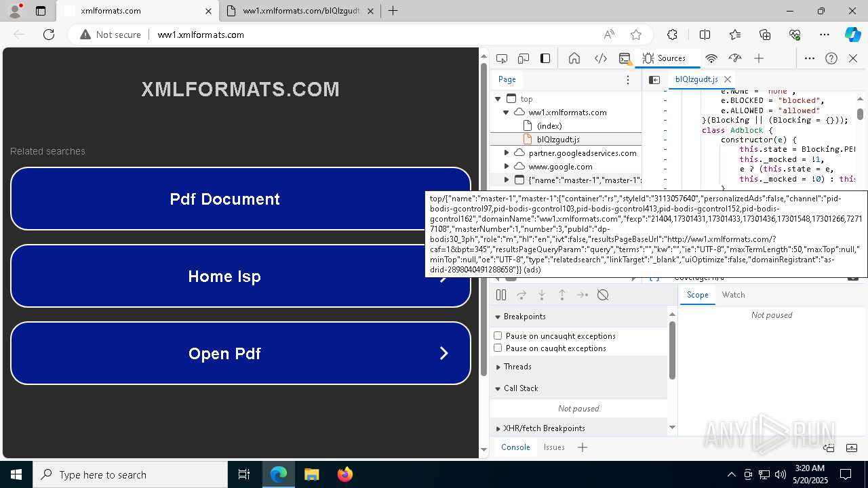Open Copilot sidebar
This screenshot has width=868, height=488.
pyautogui.click(x=853, y=35)
